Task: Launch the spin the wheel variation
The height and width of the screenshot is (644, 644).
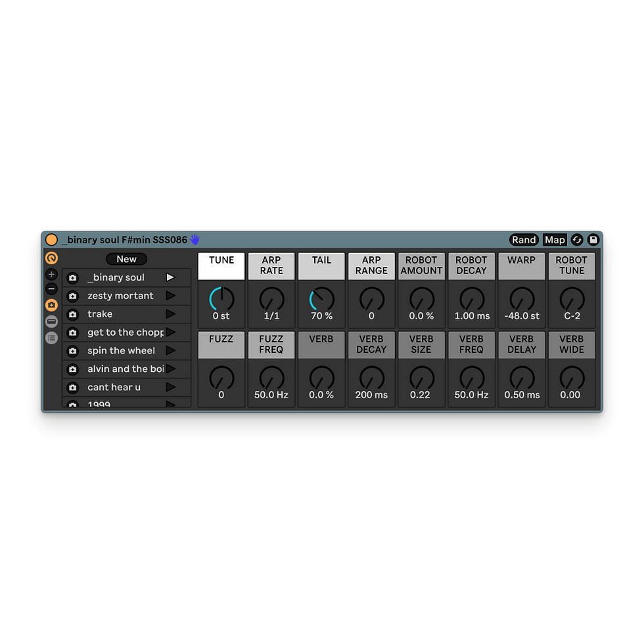Action: 170,351
